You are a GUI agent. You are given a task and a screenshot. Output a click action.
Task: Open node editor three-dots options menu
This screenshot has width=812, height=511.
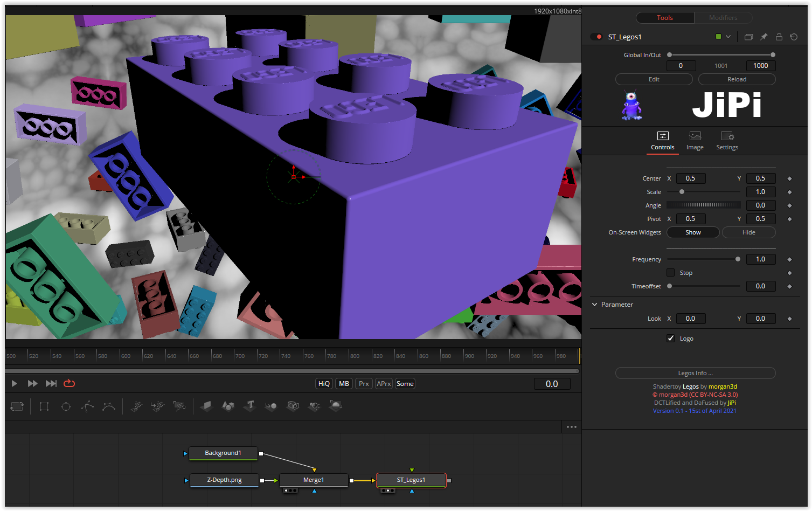pyautogui.click(x=572, y=427)
